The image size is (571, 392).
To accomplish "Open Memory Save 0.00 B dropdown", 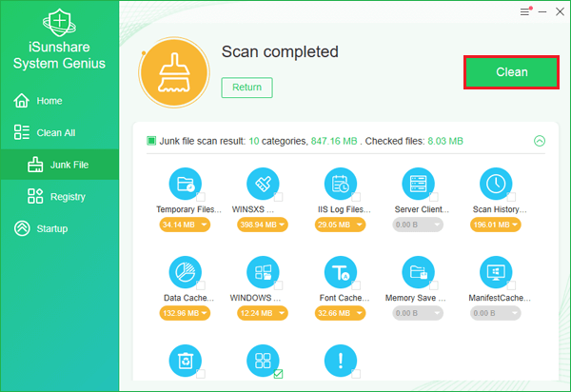I will point(418,313).
